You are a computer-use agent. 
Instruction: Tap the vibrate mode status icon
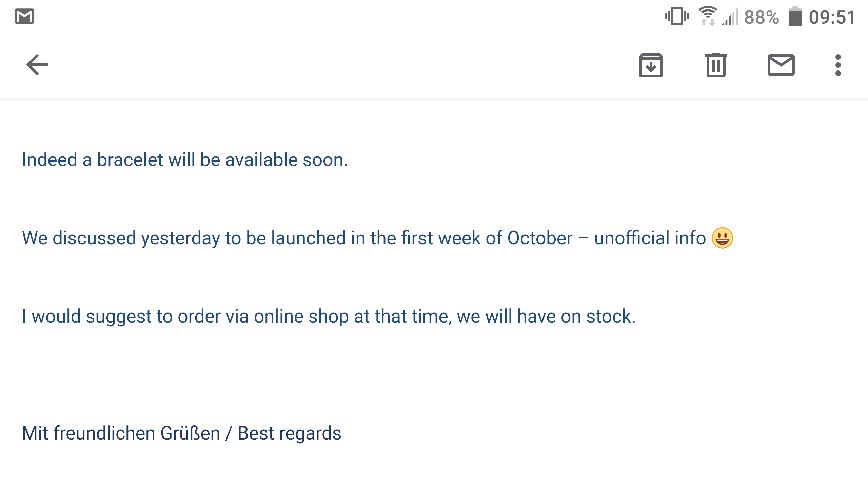(x=676, y=16)
